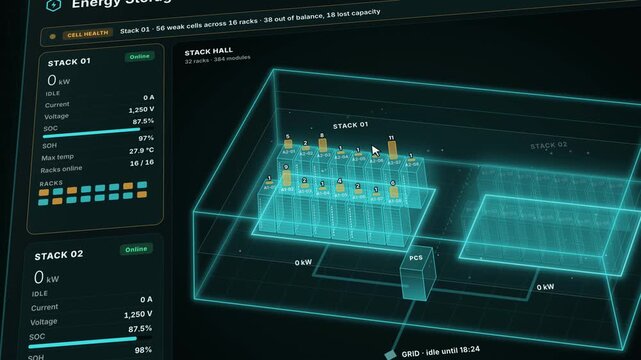
Task: Click the Stack 02 Online status badge
Action: point(136,249)
